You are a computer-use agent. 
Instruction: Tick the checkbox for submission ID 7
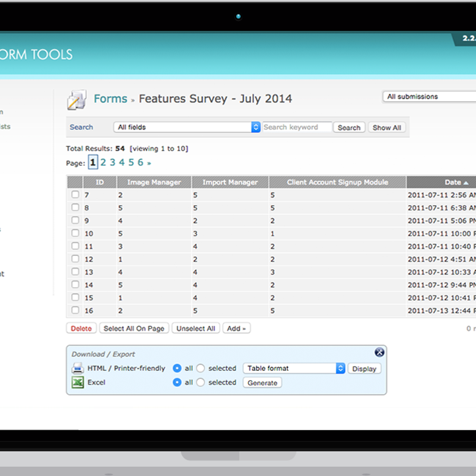pos(75,194)
